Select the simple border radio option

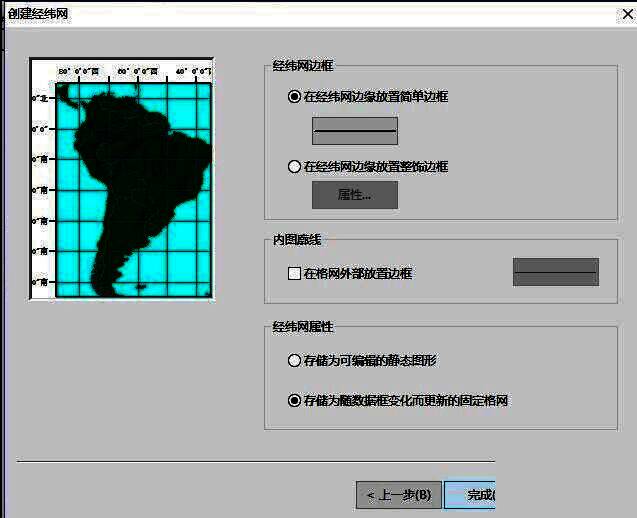tap(294, 97)
